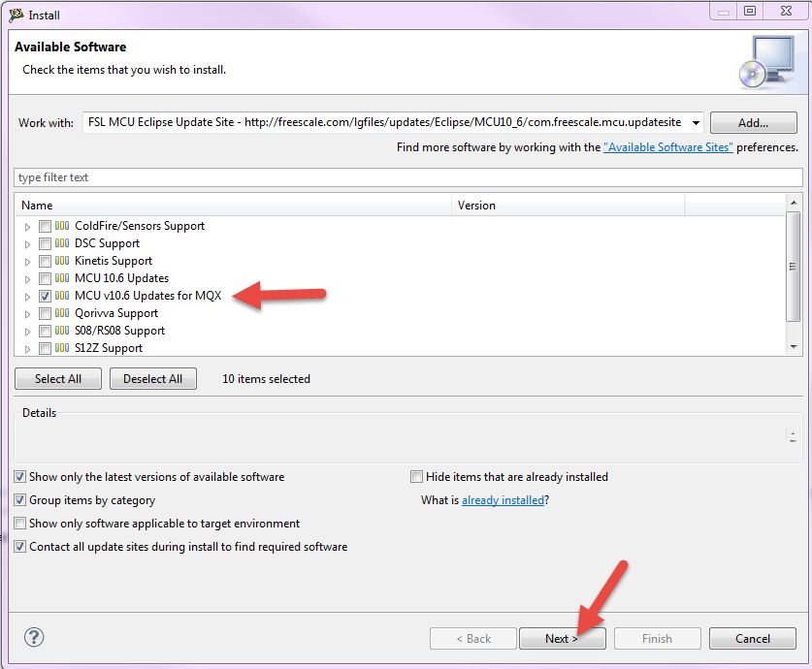Click the category icon beside DSC Support
This screenshot has width=812, height=669.
(62, 243)
